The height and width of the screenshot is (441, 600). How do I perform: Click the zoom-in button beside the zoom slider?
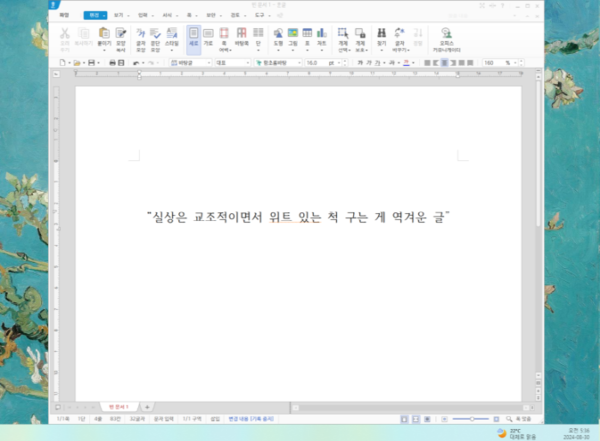pos(496,419)
